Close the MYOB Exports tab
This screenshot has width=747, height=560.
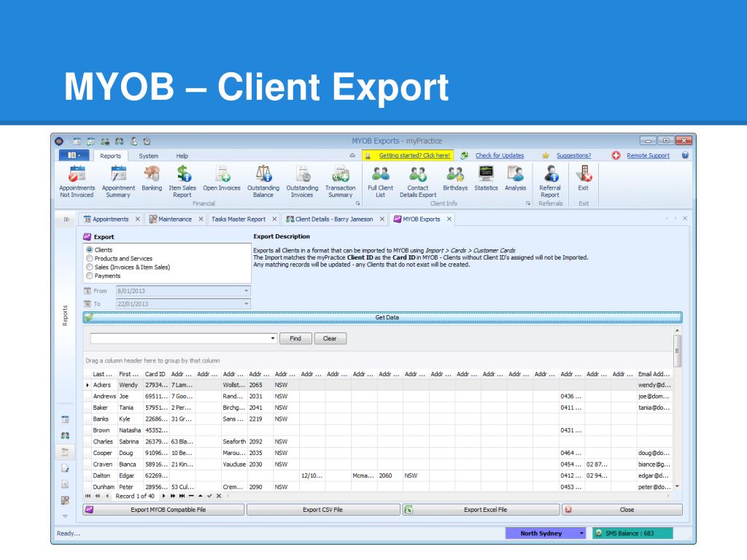point(449,219)
